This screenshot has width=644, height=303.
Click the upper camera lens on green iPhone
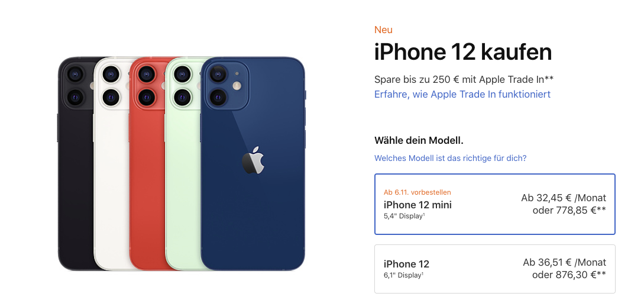point(181,75)
